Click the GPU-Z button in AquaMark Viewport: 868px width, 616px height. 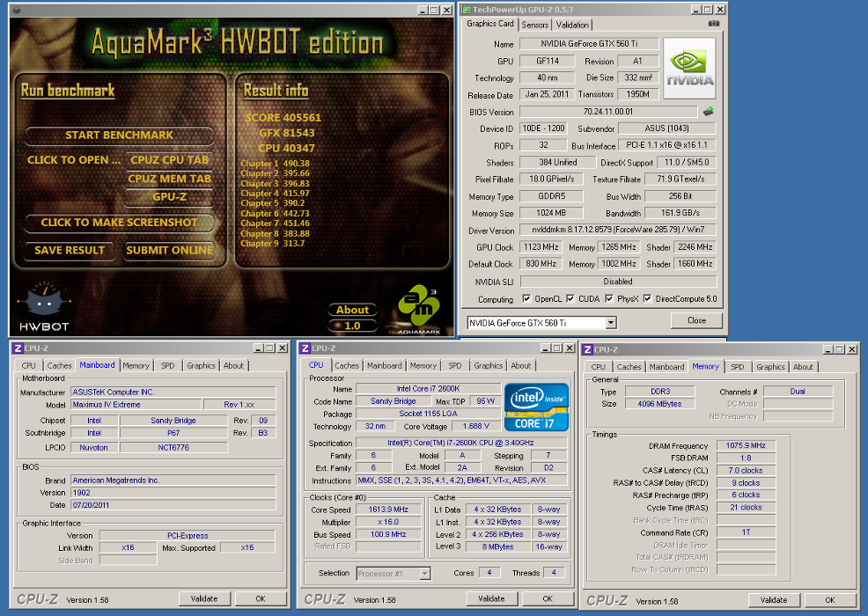pyautogui.click(x=169, y=197)
